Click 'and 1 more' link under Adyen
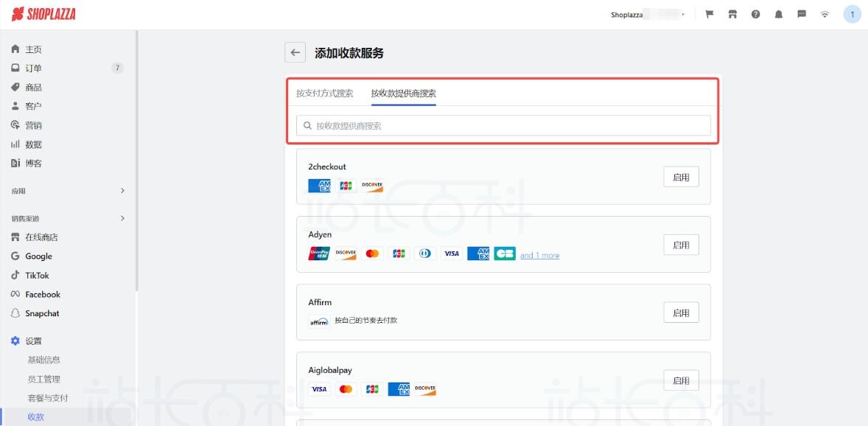The width and height of the screenshot is (868, 426). (539, 255)
